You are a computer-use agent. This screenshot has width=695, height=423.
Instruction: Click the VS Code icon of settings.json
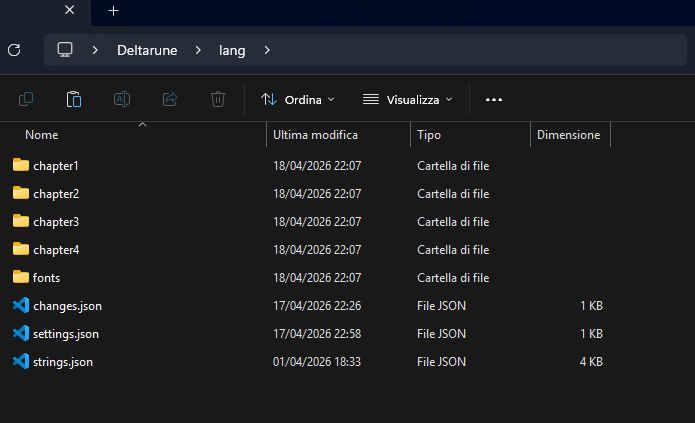[x=21, y=333]
